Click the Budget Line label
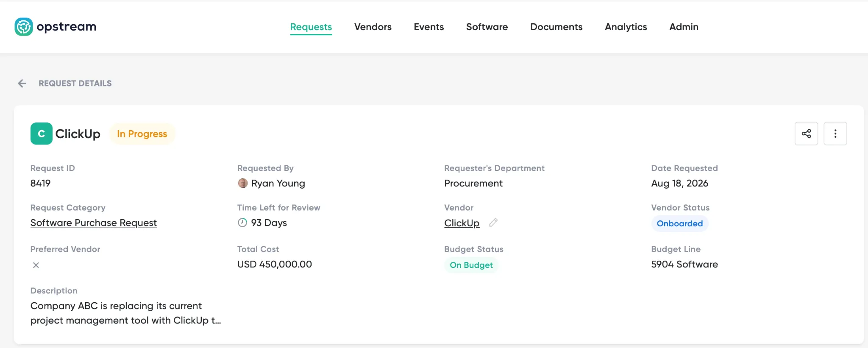 676,249
